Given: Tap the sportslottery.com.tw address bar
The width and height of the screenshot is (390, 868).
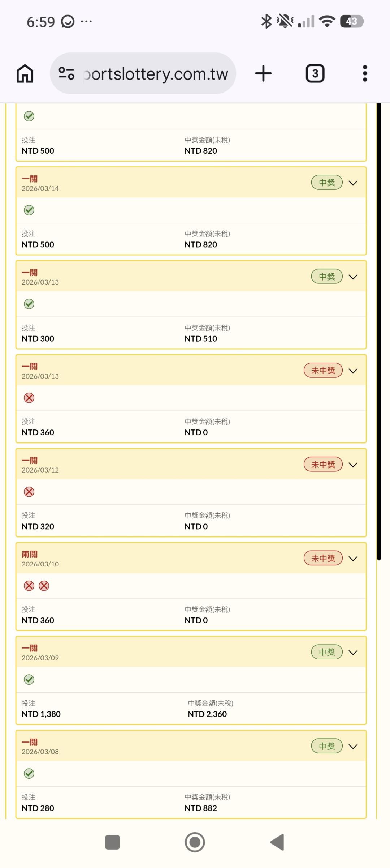Looking at the screenshot, I should [155, 73].
